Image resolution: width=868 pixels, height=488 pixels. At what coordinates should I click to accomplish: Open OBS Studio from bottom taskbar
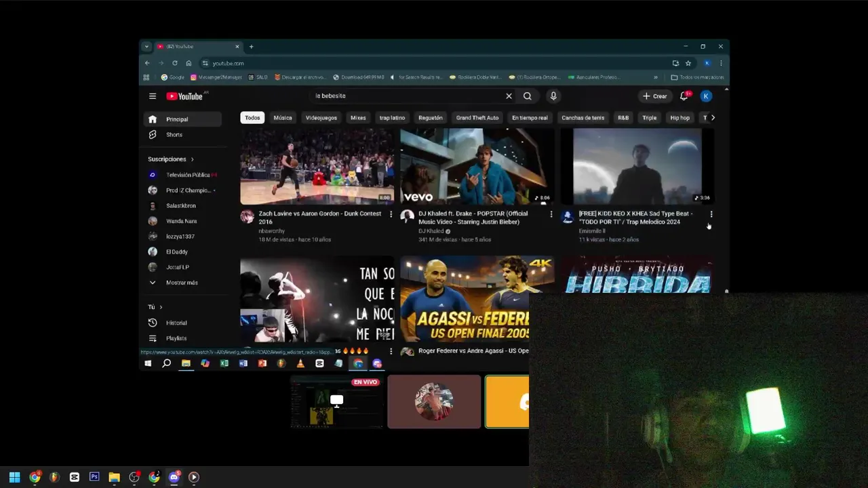click(x=134, y=477)
